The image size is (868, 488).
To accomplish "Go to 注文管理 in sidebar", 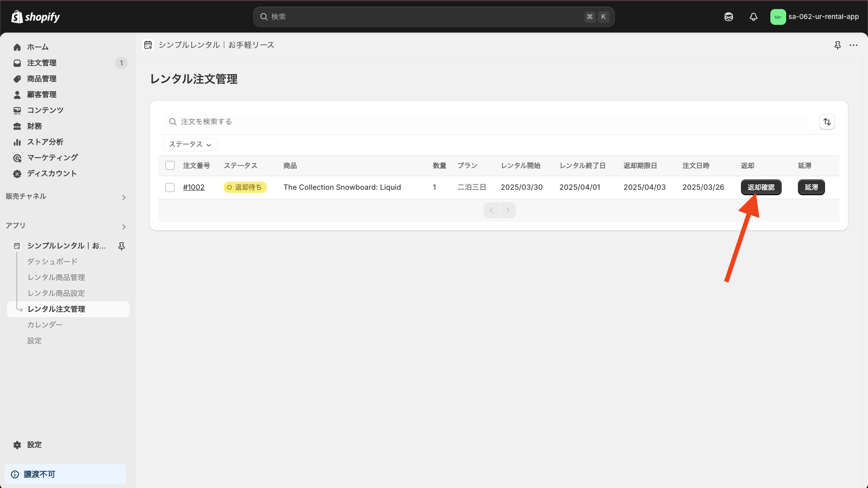I will (42, 63).
